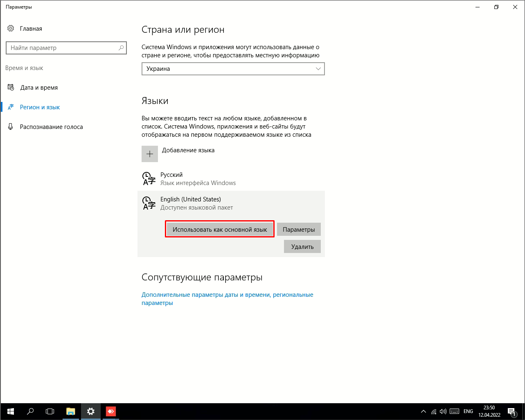Switch input language via ENG indicator

click(468, 411)
